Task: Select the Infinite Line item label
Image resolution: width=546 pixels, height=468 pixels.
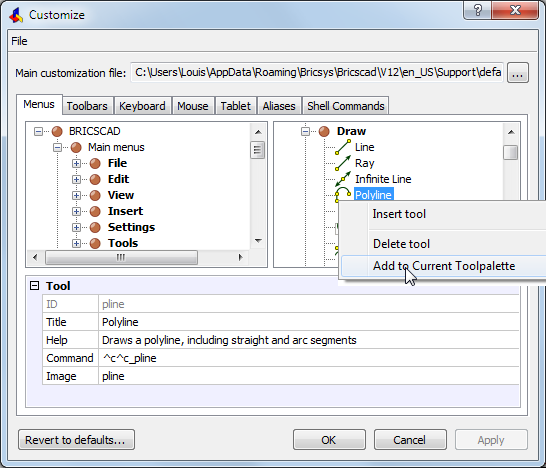Action: point(383,179)
